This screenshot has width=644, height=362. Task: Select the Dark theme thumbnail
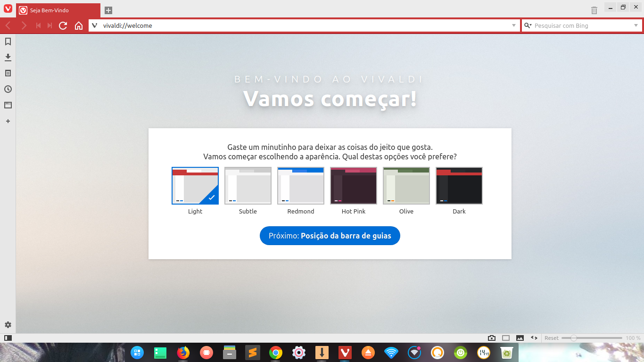tap(459, 186)
